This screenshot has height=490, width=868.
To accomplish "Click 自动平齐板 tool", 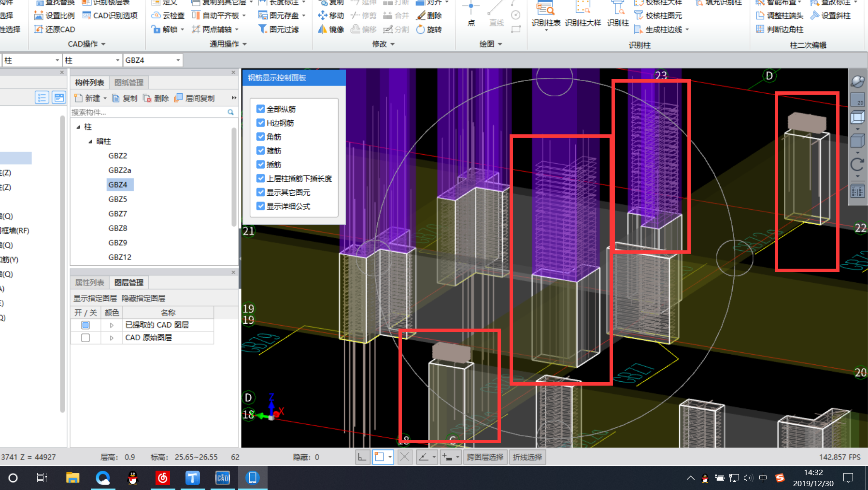I will coord(219,15).
